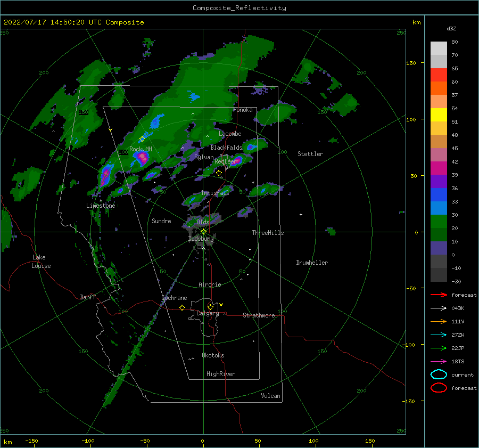
Task: Click the Airdrie label
Action: 210,284
